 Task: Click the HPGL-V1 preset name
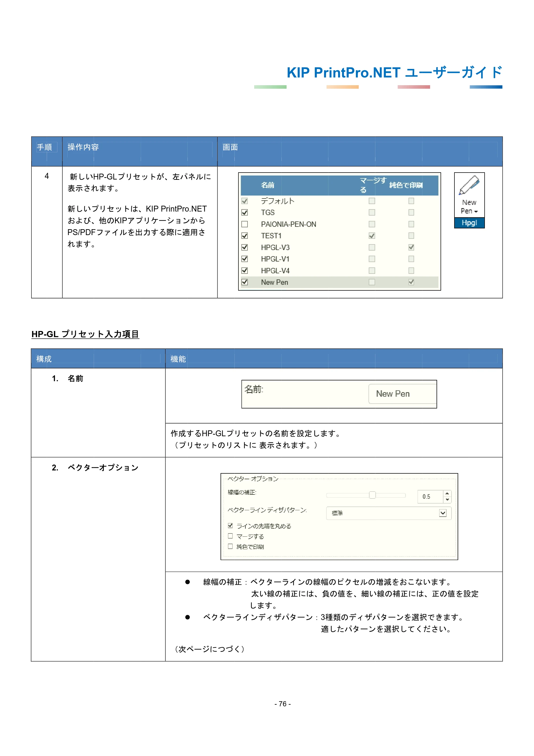tap(275, 259)
